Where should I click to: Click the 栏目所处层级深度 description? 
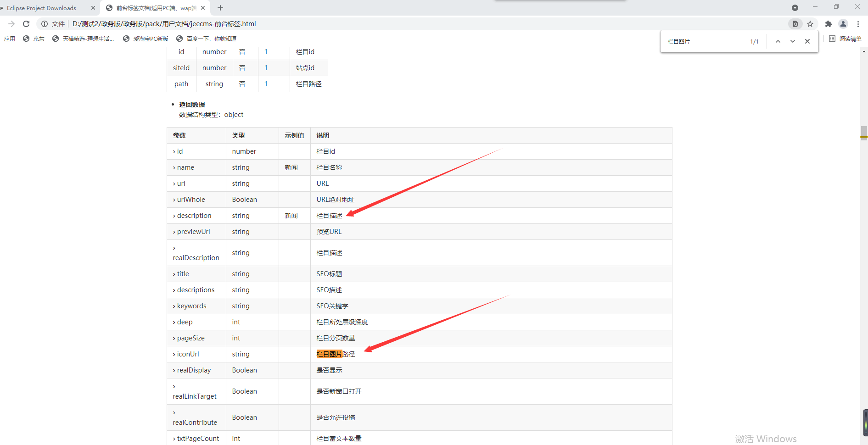[342, 322]
